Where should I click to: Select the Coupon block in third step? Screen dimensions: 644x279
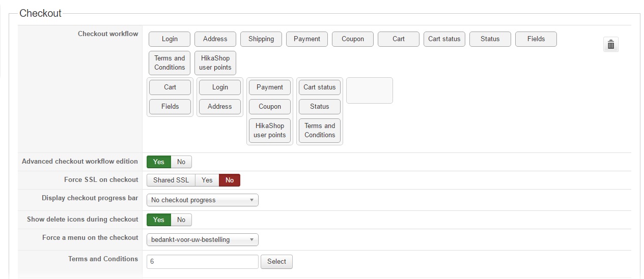269,107
